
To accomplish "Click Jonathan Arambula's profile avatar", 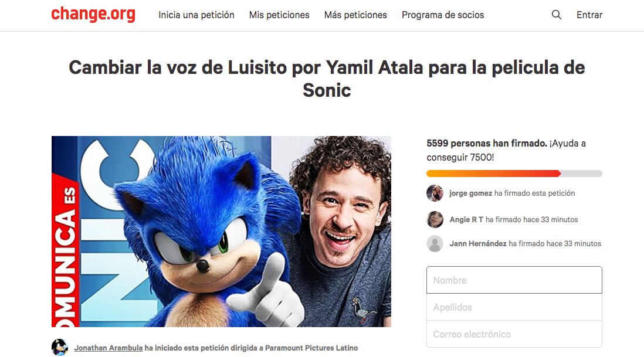I will pos(60,348).
